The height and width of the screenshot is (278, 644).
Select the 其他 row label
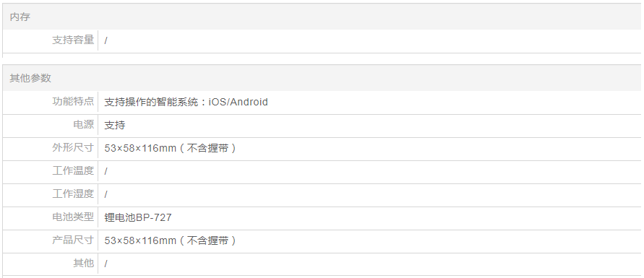84,263
